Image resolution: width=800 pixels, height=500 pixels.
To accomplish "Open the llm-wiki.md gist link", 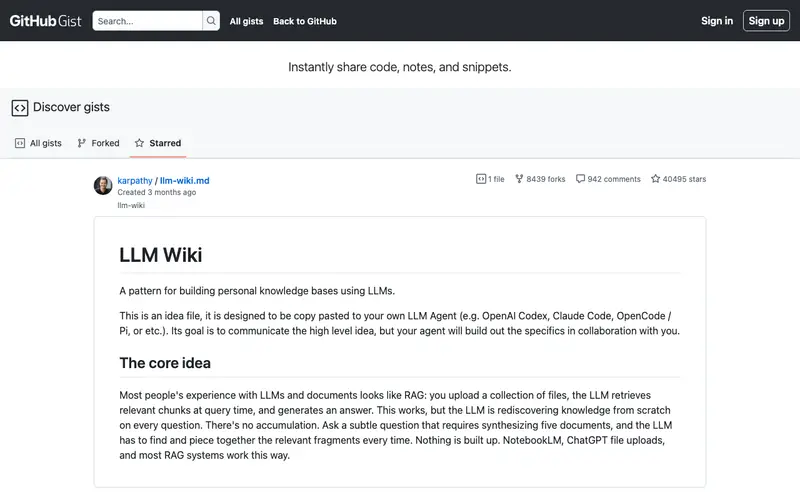I will click(185, 181).
